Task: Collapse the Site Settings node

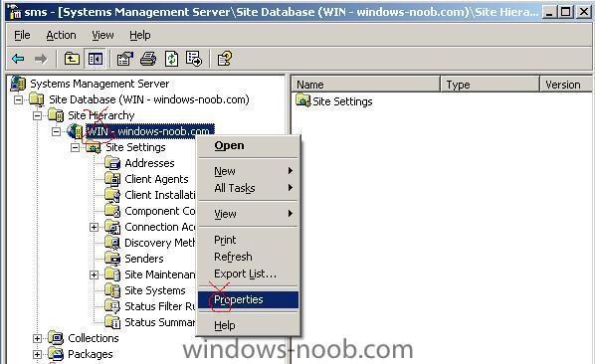Action: click(75, 147)
